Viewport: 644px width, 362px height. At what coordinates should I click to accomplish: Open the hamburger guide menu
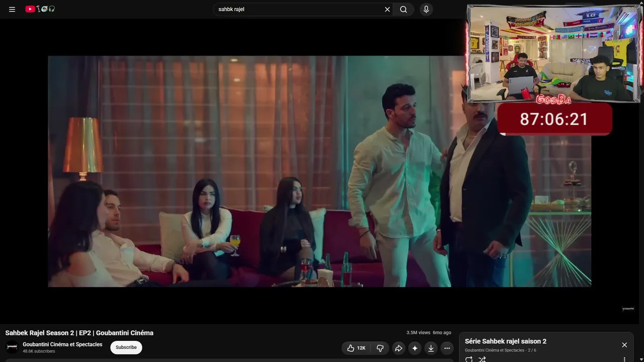[12, 9]
